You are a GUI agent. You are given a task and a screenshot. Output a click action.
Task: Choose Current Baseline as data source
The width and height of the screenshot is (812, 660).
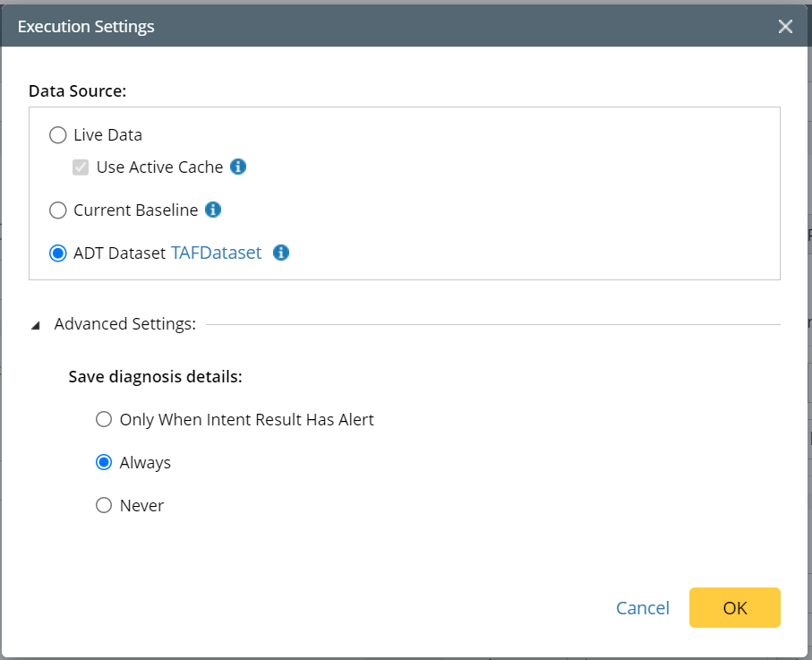pos(58,210)
